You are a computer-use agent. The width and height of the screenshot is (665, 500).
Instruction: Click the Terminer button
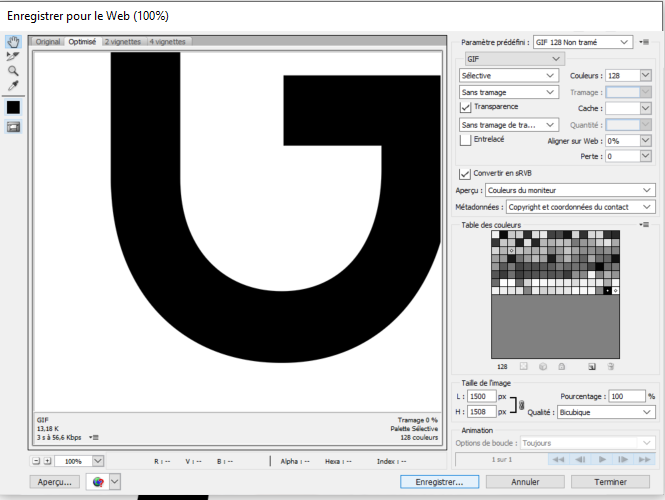(610, 482)
